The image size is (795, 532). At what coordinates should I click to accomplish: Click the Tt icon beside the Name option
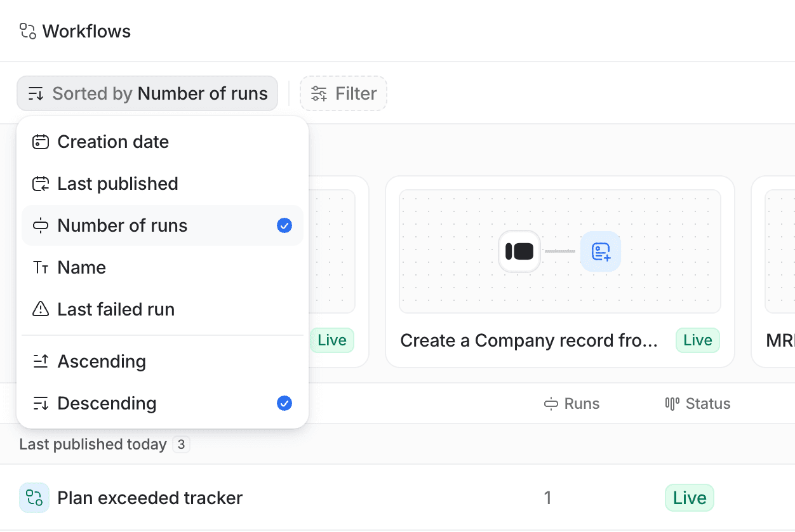click(40, 267)
